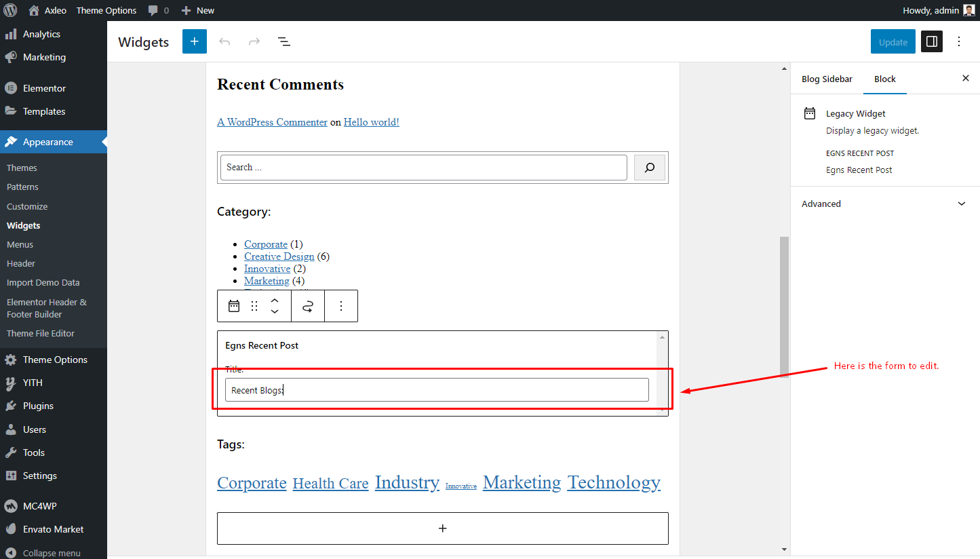The width and height of the screenshot is (980, 559).
Task: Click the Undo arrow in header
Action: coord(224,41)
